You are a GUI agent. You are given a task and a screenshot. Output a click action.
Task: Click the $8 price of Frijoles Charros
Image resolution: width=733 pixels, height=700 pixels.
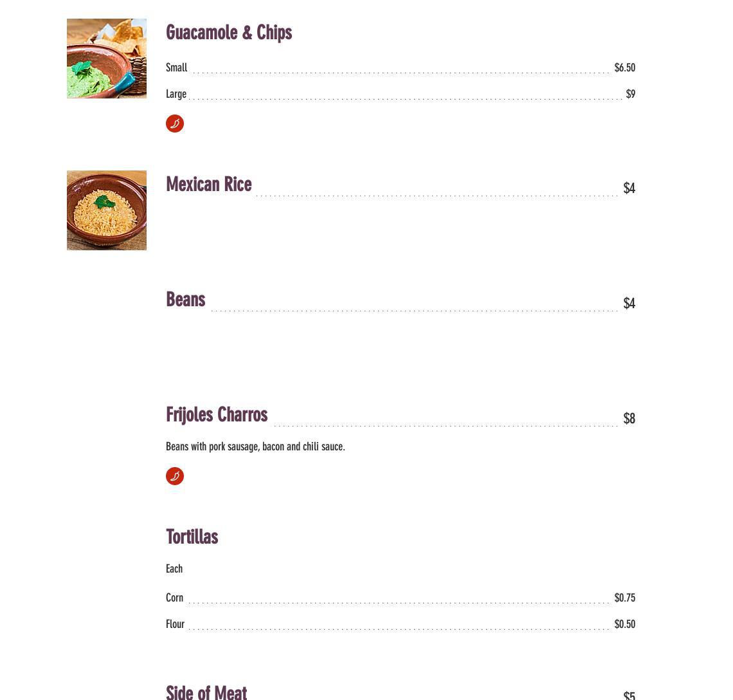click(x=629, y=419)
